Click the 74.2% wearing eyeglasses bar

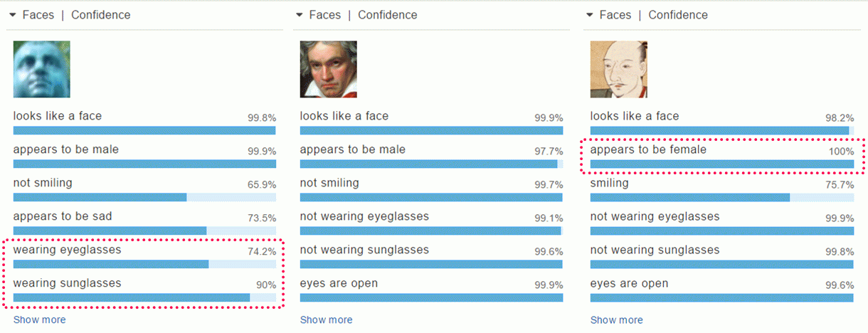144,264
